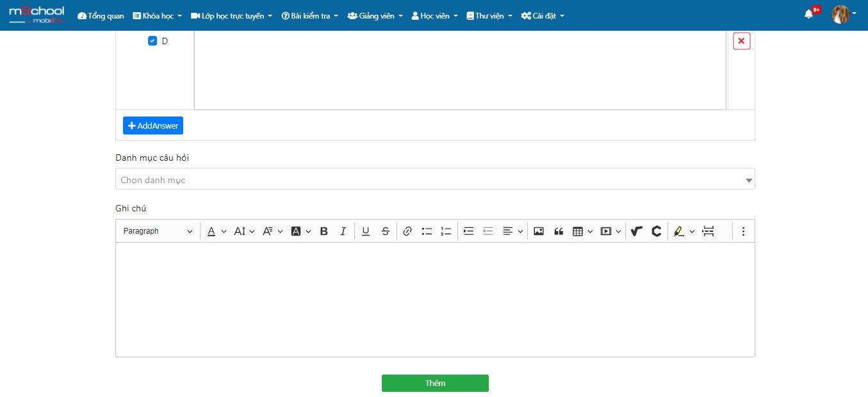Expand media insert dropdown arrow
The width and height of the screenshot is (868, 397).
pos(618,232)
